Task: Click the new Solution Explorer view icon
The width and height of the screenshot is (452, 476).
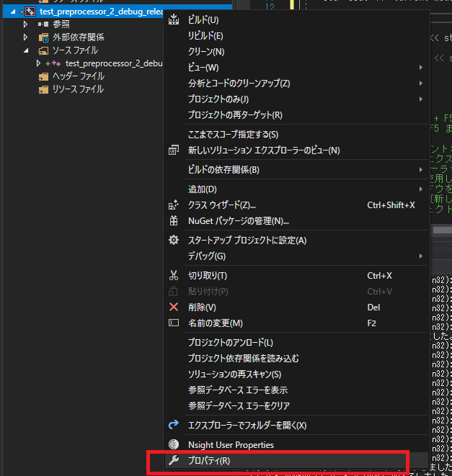Action: (174, 151)
